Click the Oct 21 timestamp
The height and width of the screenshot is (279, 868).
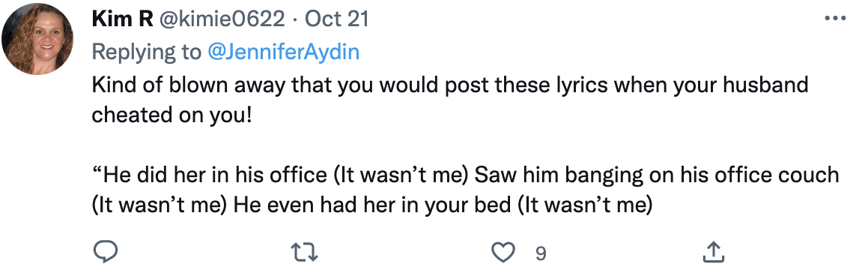[336, 19]
